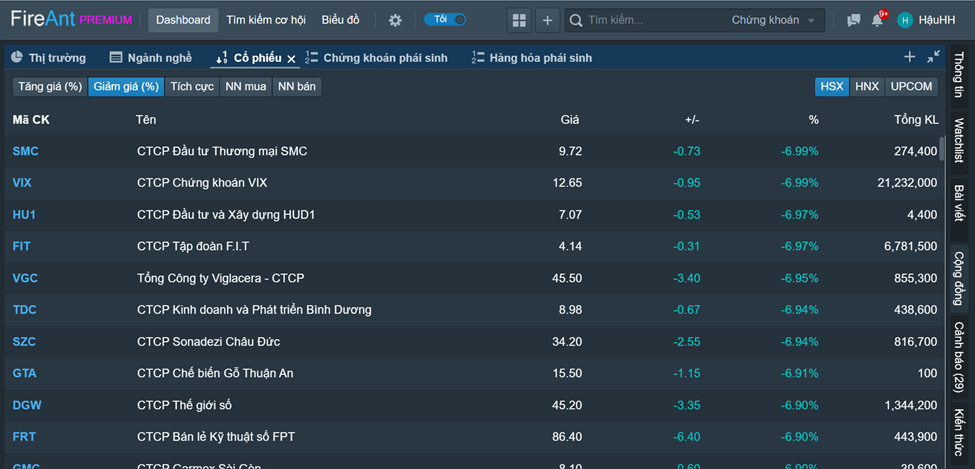This screenshot has width=975, height=469.
Task: Open the Biểu đồ menu
Action: [340, 21]
